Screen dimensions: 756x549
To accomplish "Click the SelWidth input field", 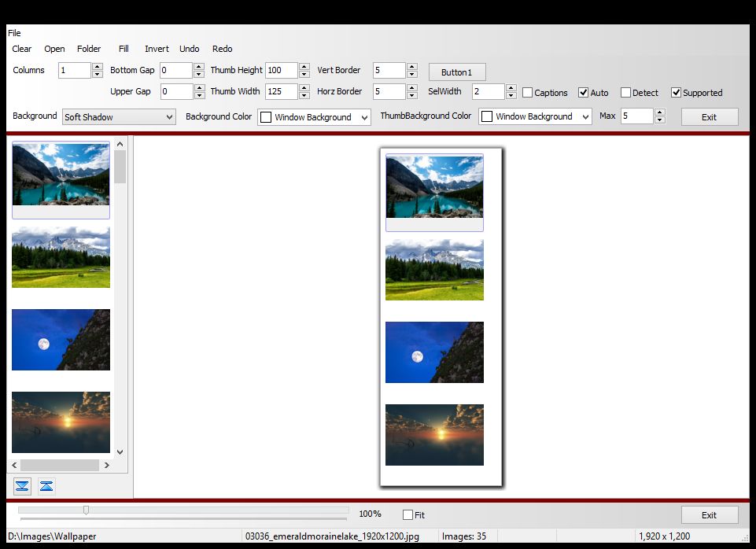I will 489,91.
